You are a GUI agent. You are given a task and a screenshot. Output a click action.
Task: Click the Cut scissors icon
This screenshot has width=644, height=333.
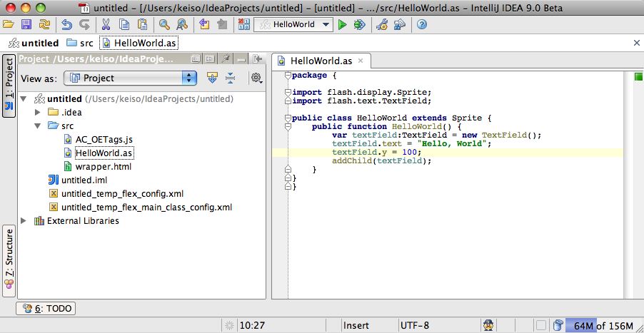[106, 25]
